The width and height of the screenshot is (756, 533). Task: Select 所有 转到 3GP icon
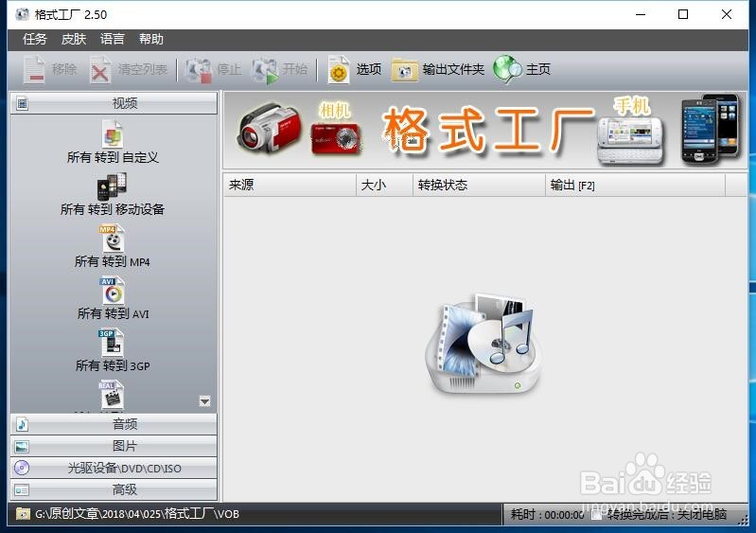point(112,343)
